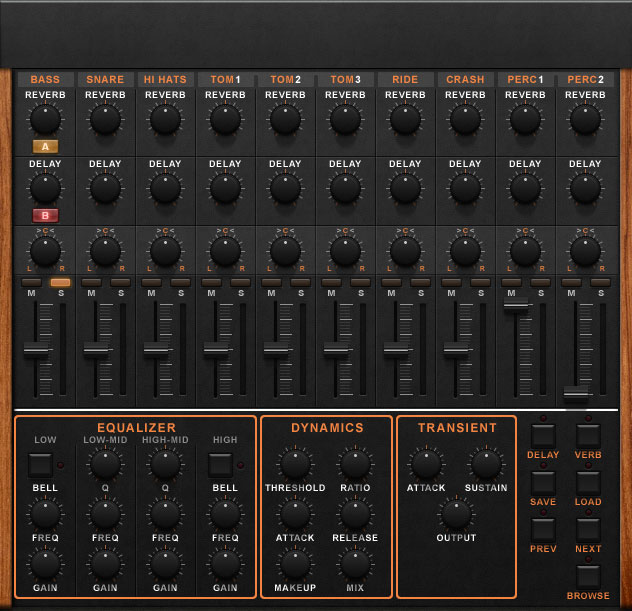Toggle solo on the BASS channel
The width and height of the screenshot is (632, 611).
(x=61, y=283)
